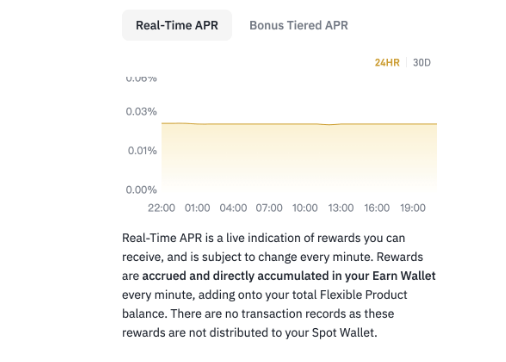Choose the 24HR chart range

(387, 63)
